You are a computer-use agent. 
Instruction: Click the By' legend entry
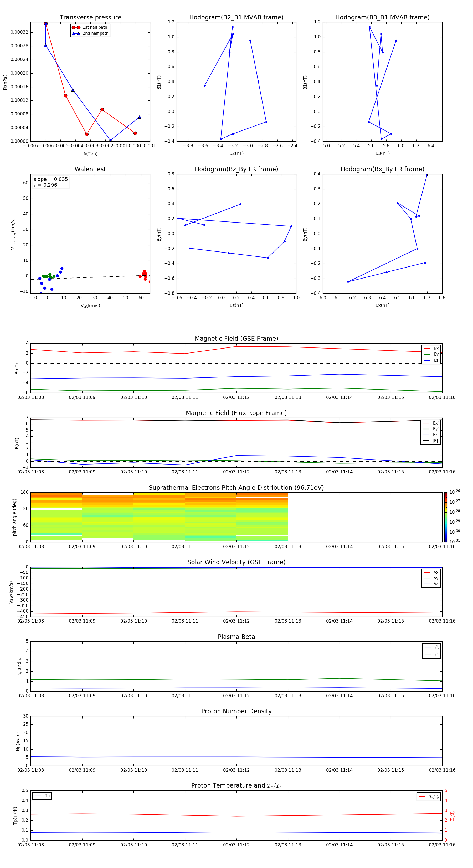(431, 429)
